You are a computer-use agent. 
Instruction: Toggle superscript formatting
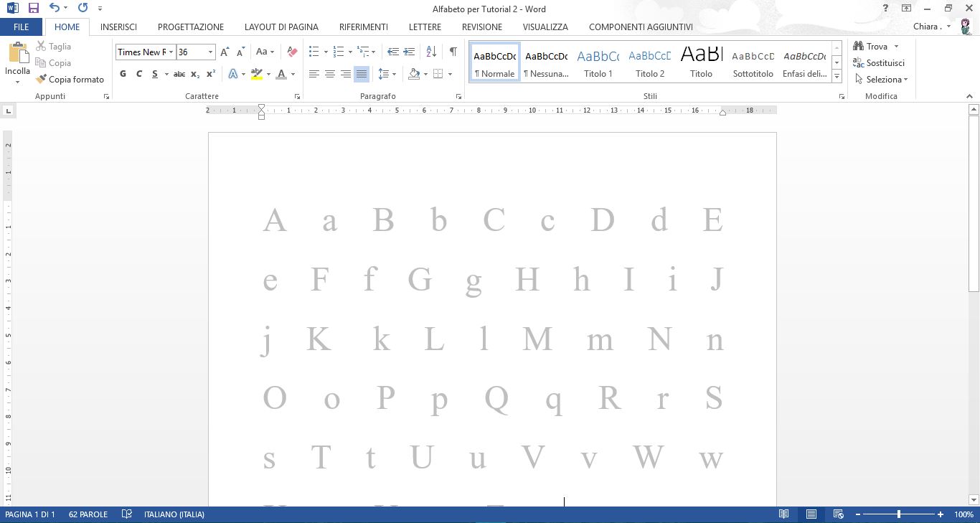(x=211, y=74)
